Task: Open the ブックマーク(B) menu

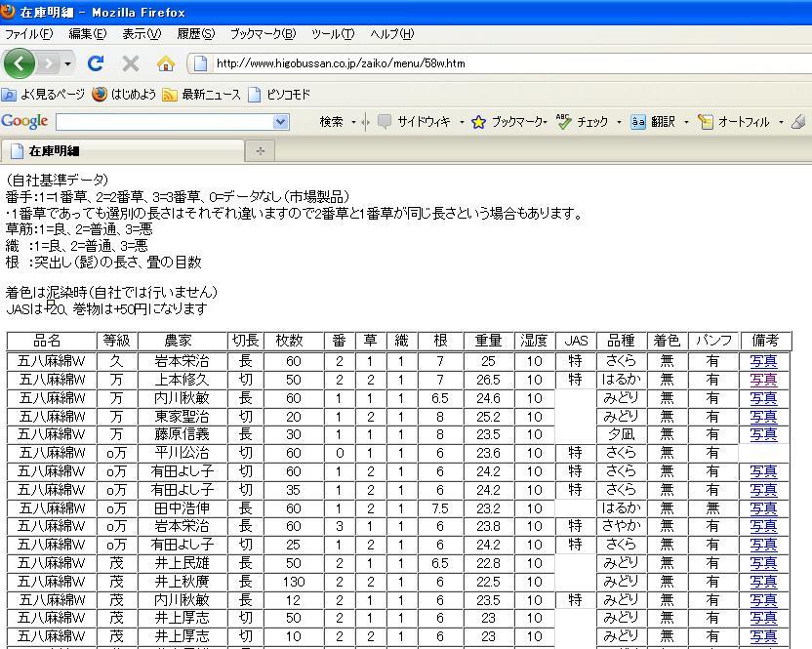Action: click(262, 33)
